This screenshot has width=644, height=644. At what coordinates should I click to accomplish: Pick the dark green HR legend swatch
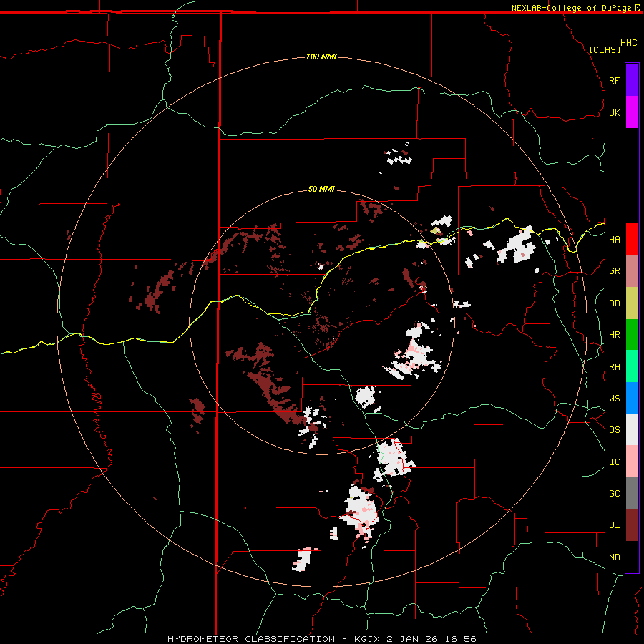[632, 334]
